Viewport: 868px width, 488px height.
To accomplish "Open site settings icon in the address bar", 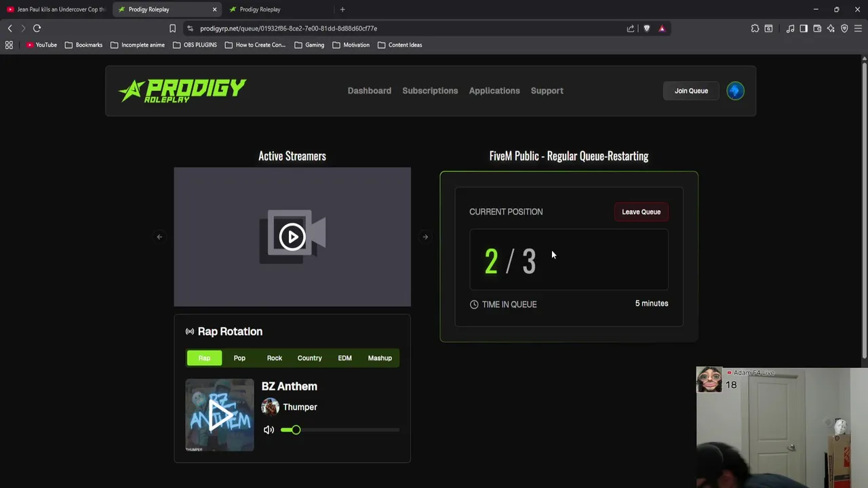I will click(190, 28).
